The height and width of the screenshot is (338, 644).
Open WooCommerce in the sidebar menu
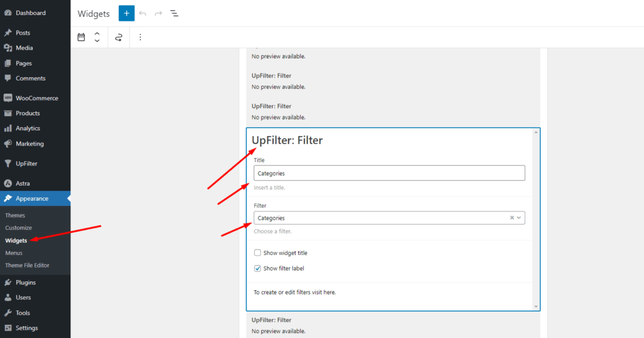point(36,98)
